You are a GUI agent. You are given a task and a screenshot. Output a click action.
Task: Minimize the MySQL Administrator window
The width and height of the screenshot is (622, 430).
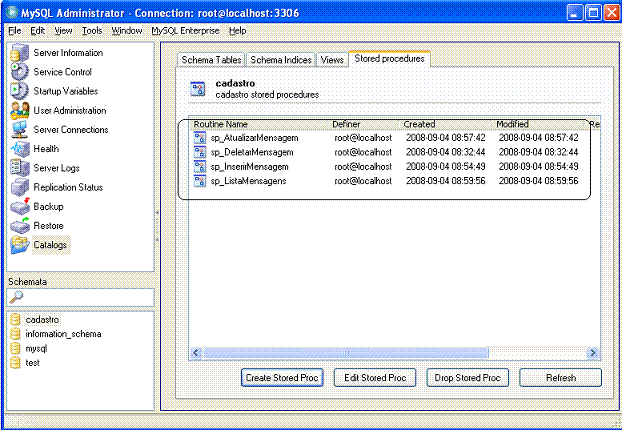click(x=575, y=13)
